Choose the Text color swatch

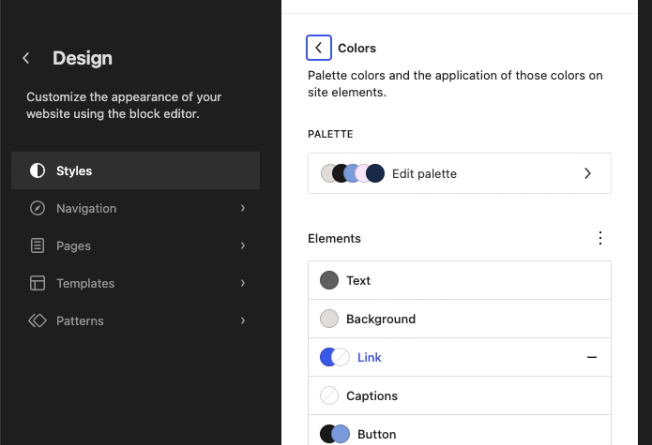(x=329, y=281)
